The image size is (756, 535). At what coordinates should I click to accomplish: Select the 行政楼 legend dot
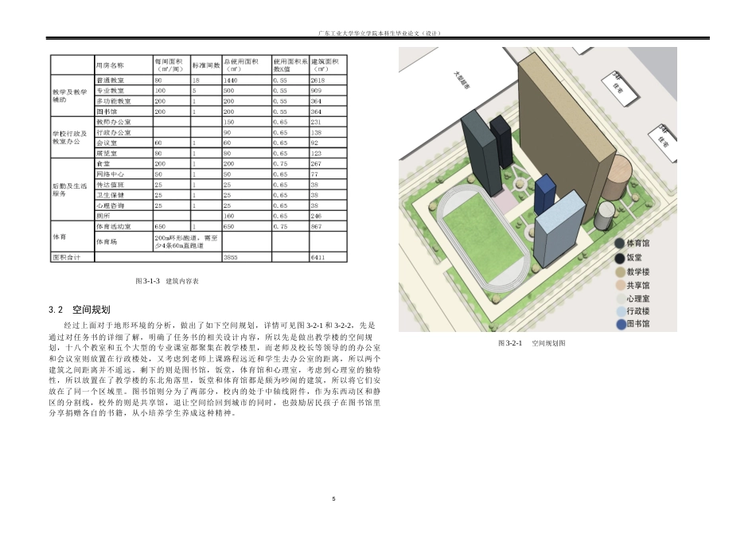619,311
